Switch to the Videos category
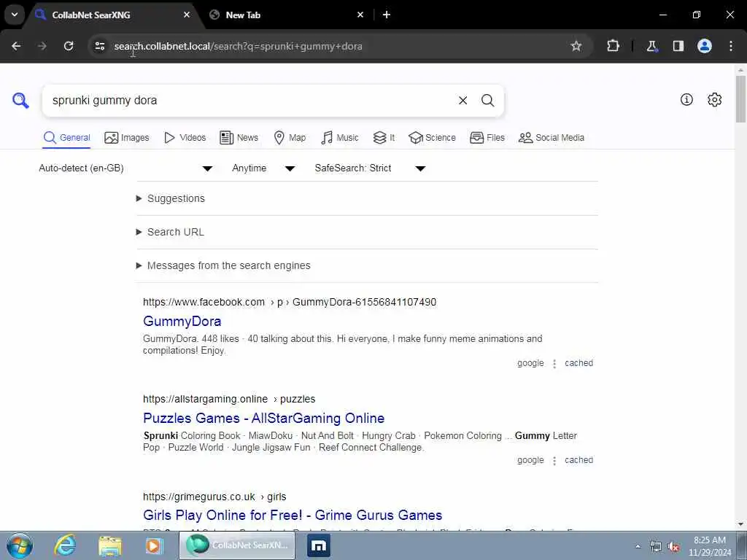The width and height of the screenshot is (747, 560). click(185, 138)
